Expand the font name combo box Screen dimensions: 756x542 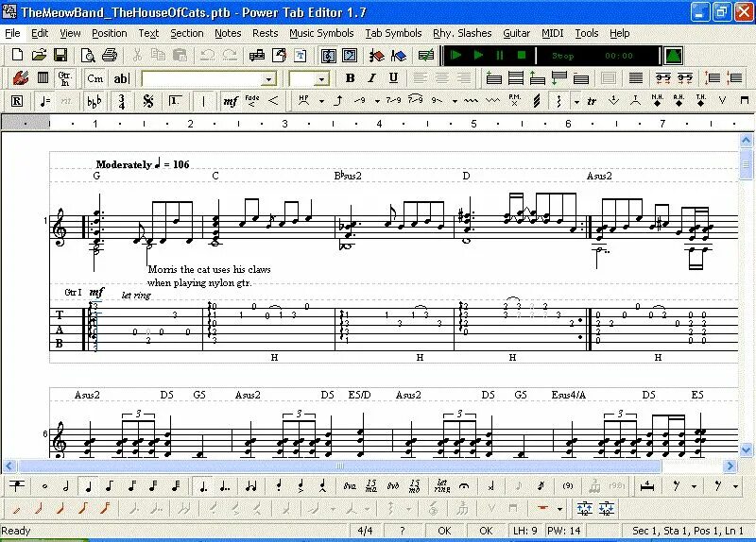coord(268,79)
